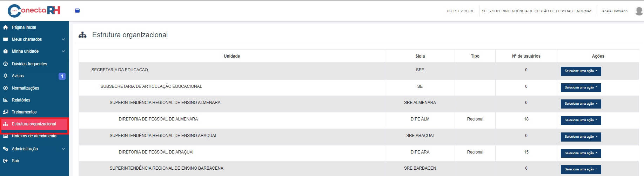Click the blue sidebar toggle icon
Viewport: 644px width, 176px height.
(x=77, y=11)
